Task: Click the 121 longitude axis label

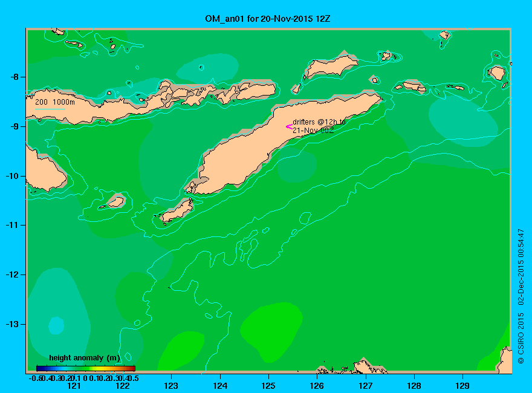Action: pos(74,386)
